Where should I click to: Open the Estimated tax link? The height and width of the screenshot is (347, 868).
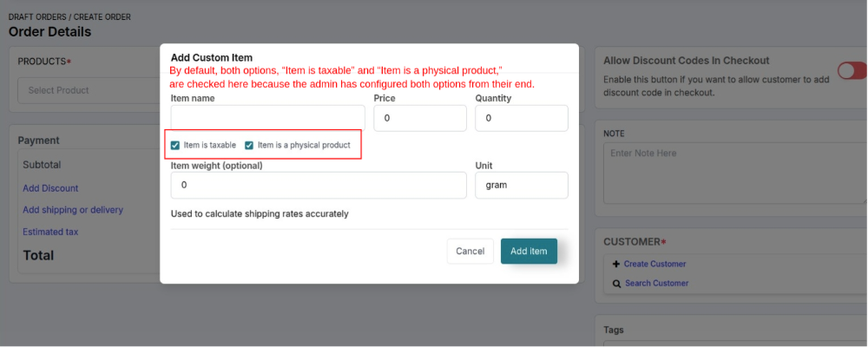(50, 232)
